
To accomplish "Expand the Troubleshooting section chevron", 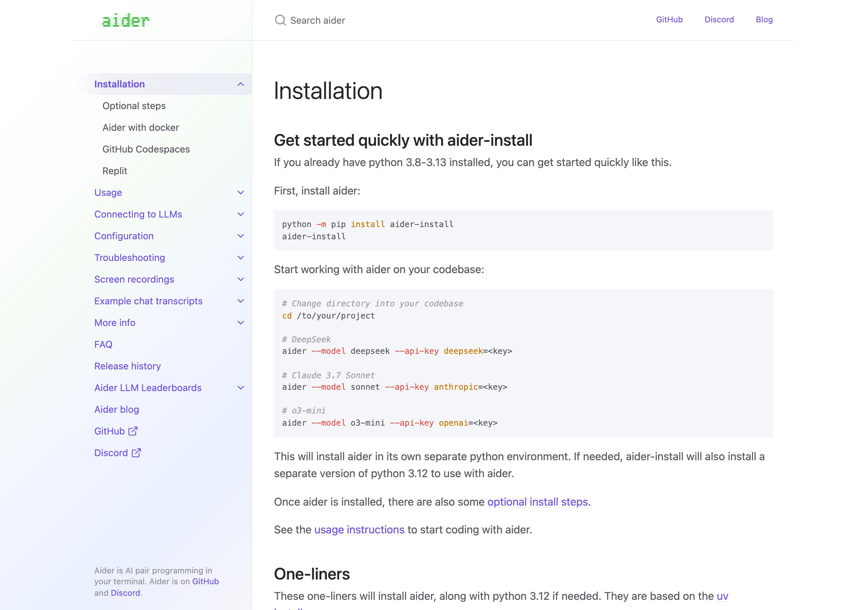I will click(x=240, y=258).
